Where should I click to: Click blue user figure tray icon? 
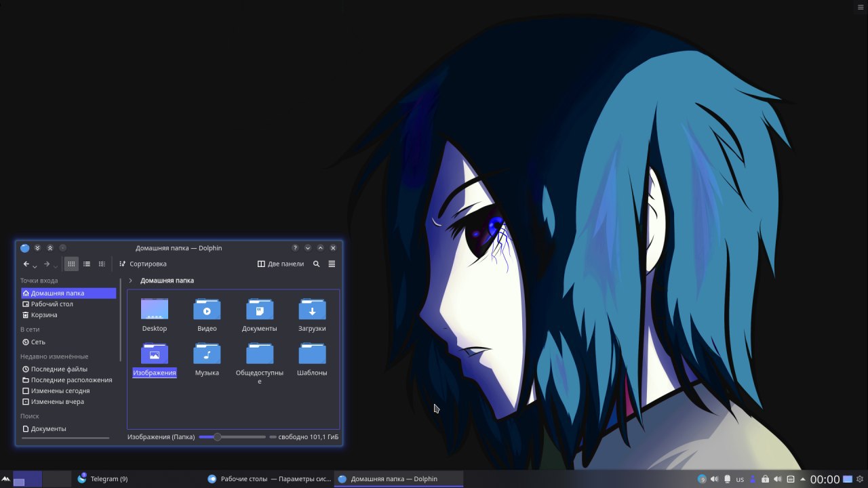(x=752, y=479)
